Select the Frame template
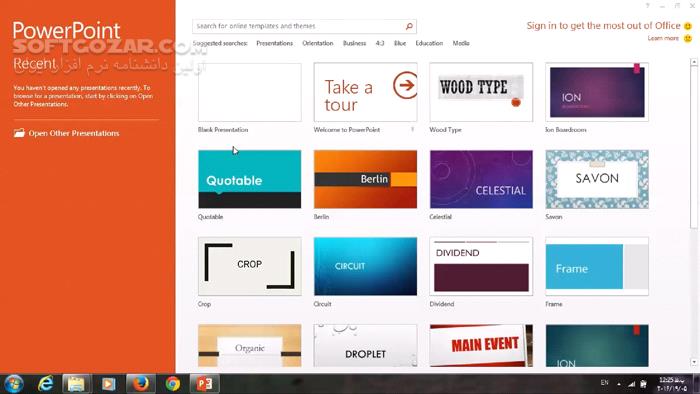This screenshot has width=700, height=394. [597, 266]
